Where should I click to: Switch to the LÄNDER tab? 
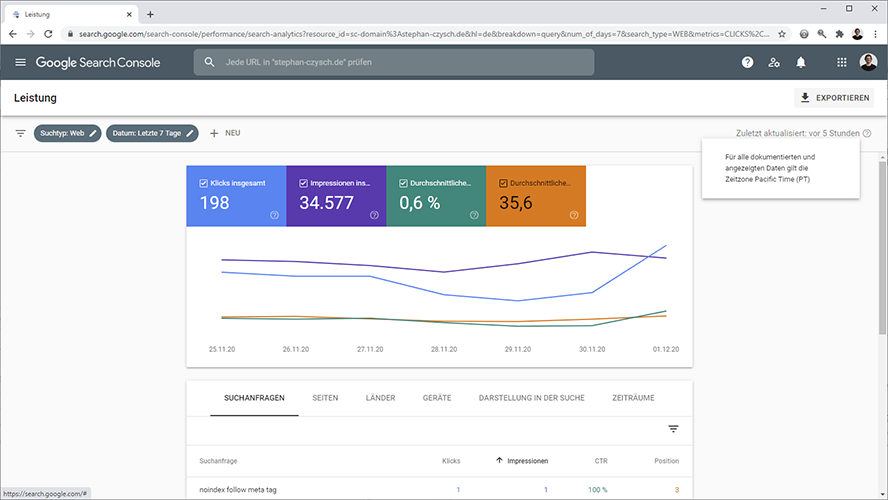[x=381, y=398]
